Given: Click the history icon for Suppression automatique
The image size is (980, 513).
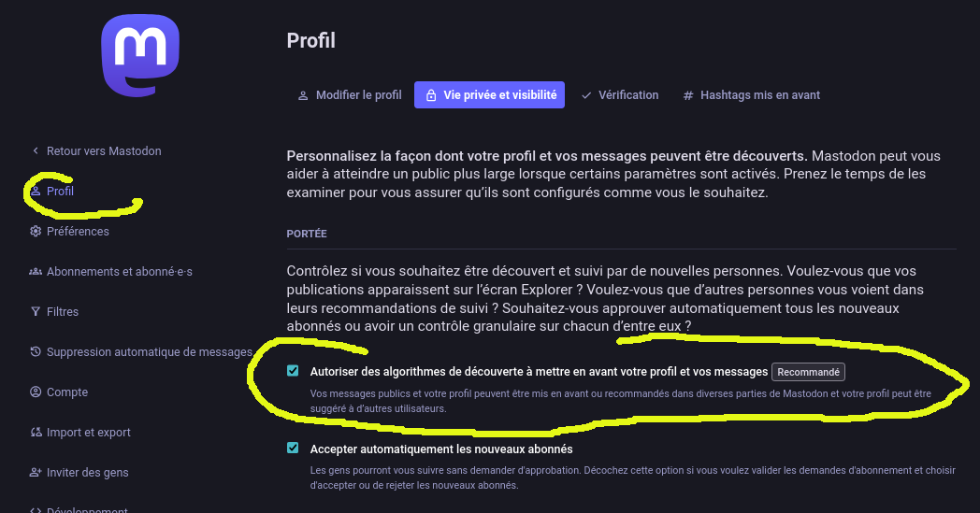Looking at the screenshot, I should coord(36,351).
